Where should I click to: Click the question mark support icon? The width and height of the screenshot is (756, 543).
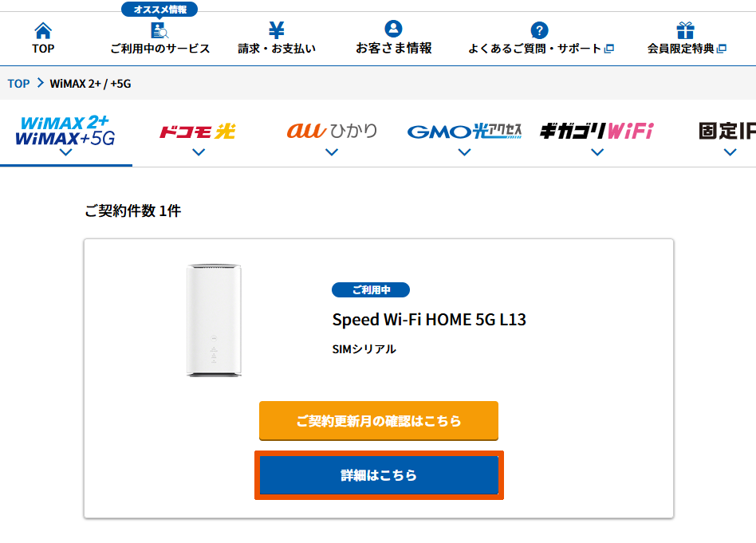[x=540, y=31]
